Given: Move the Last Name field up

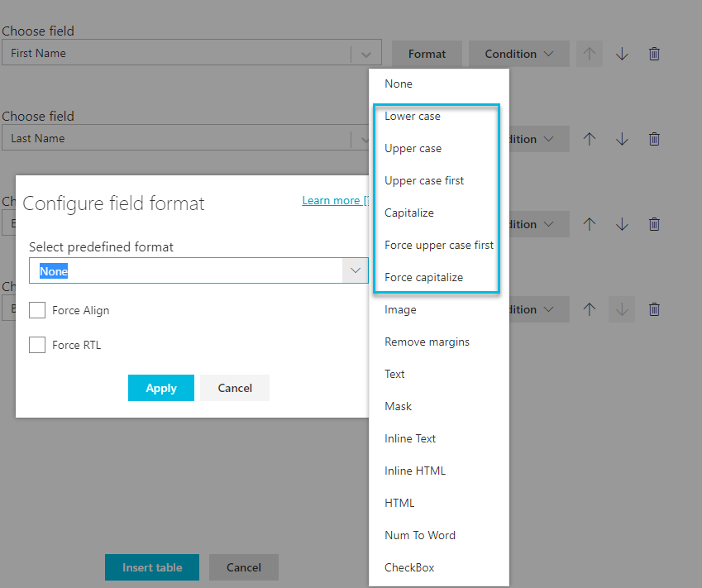Looking at the screenshot, I should coord(590,138).
